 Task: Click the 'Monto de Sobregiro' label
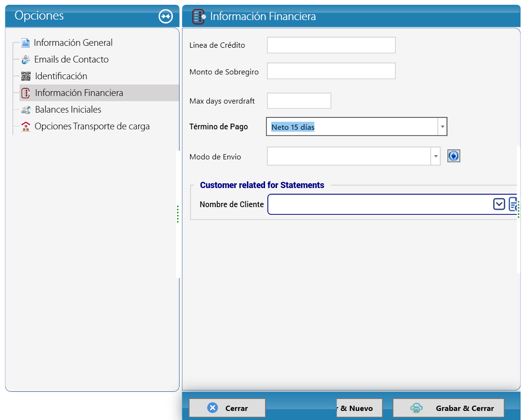(224, 72)
